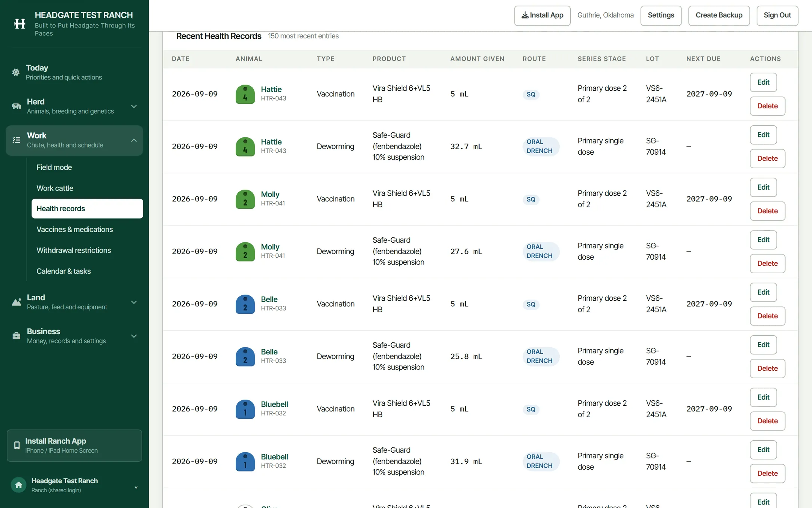Go to the Today page
812x508 pixels.
coord(74,72)
